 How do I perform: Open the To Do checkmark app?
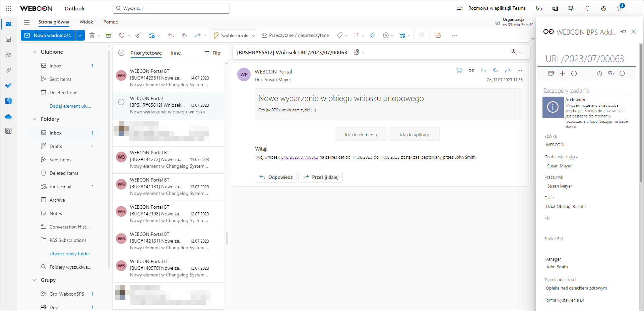point(8,86)
